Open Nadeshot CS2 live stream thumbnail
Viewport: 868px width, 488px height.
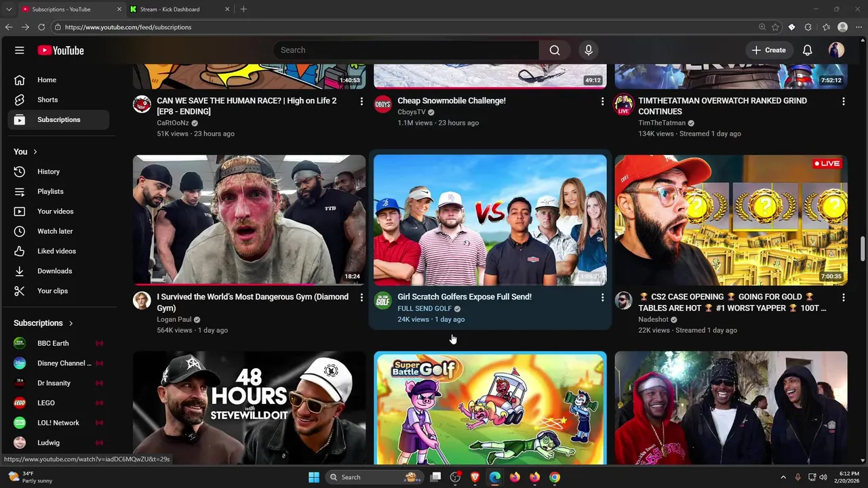[x=731, y=220]
